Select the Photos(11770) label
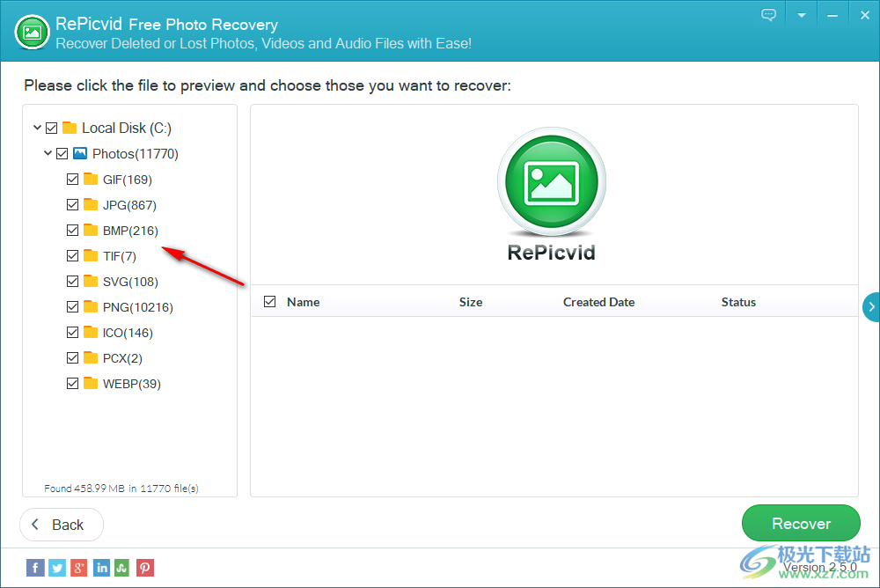The image size is (880, 588). 136,154
